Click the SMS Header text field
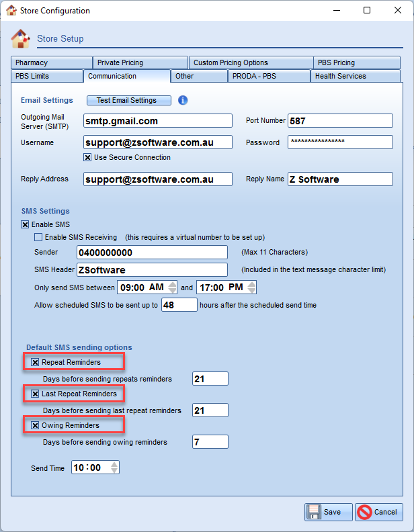 coord(152,270)
